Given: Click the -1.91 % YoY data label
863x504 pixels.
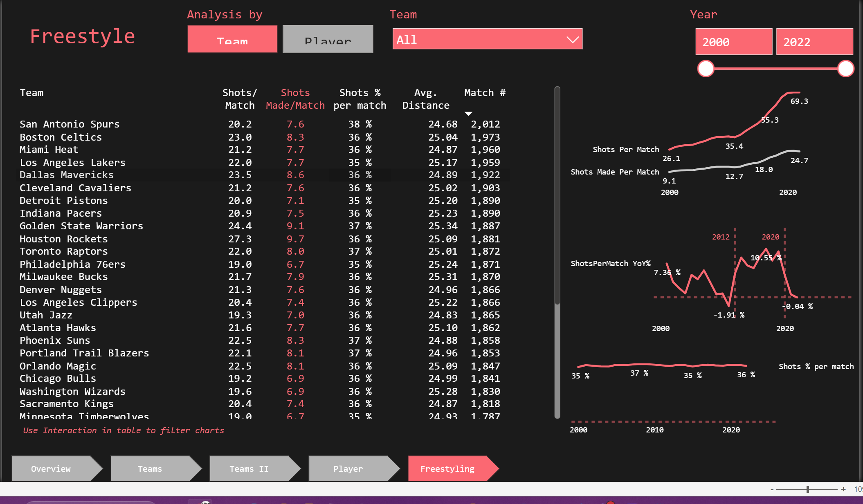Looking at the screenshot, I should click(x=729, y=315).
